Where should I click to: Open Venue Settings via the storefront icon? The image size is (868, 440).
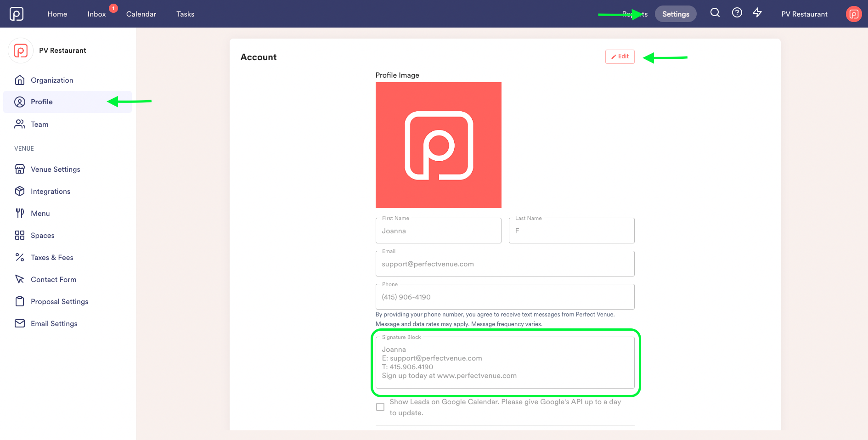tap(20, 169)
